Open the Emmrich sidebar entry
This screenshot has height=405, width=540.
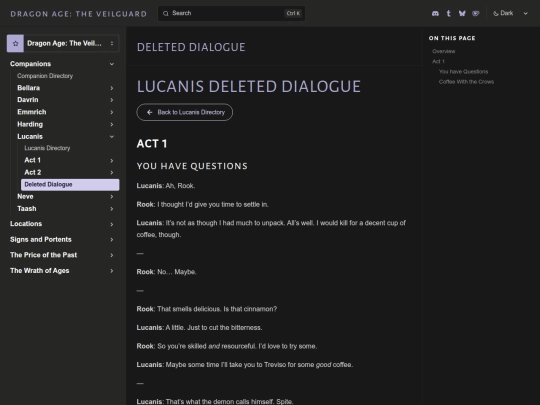32,112
